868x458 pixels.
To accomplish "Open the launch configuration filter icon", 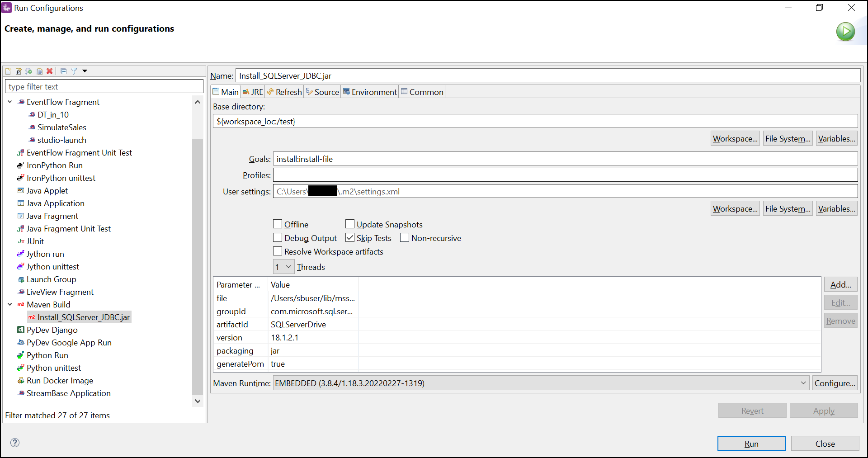I will pyautogui.click(x=74, y=71).
